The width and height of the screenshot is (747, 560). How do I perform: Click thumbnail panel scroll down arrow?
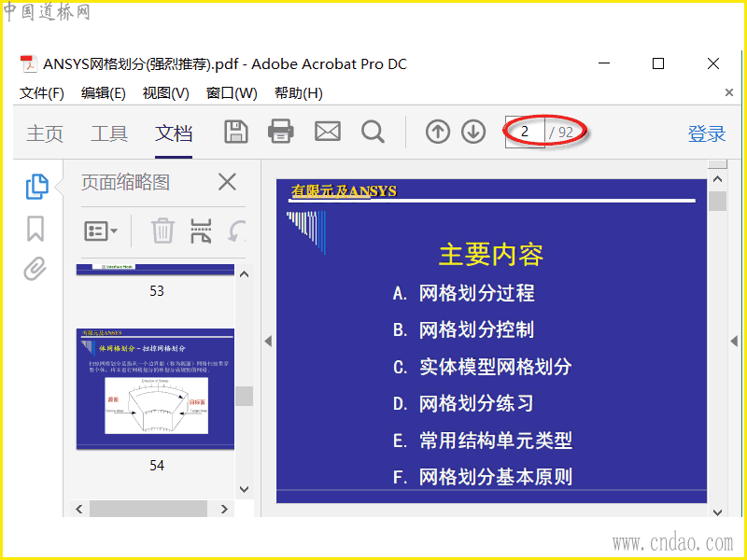tap(245, 489)
